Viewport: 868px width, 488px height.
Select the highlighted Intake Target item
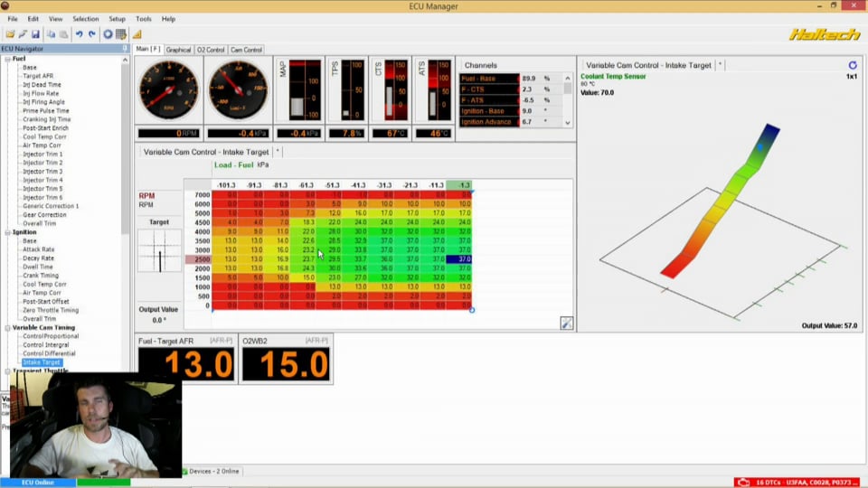click(x=42, y=362)
